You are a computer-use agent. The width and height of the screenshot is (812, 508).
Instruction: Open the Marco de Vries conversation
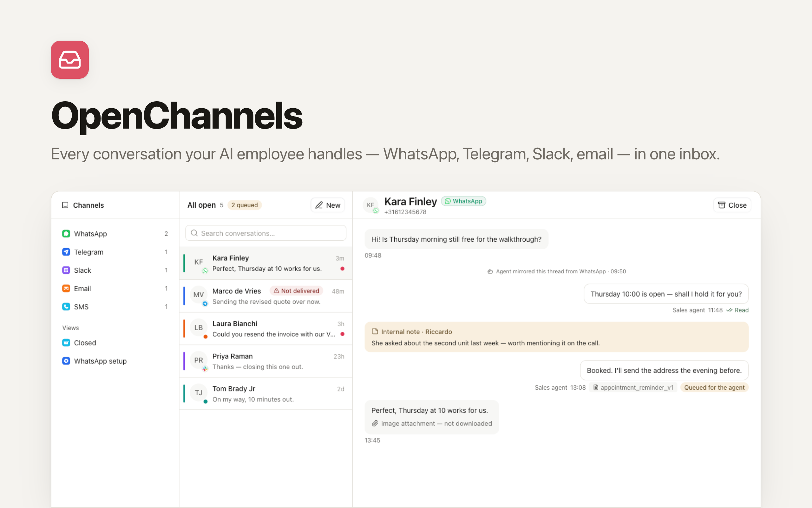tap(266, 296)
